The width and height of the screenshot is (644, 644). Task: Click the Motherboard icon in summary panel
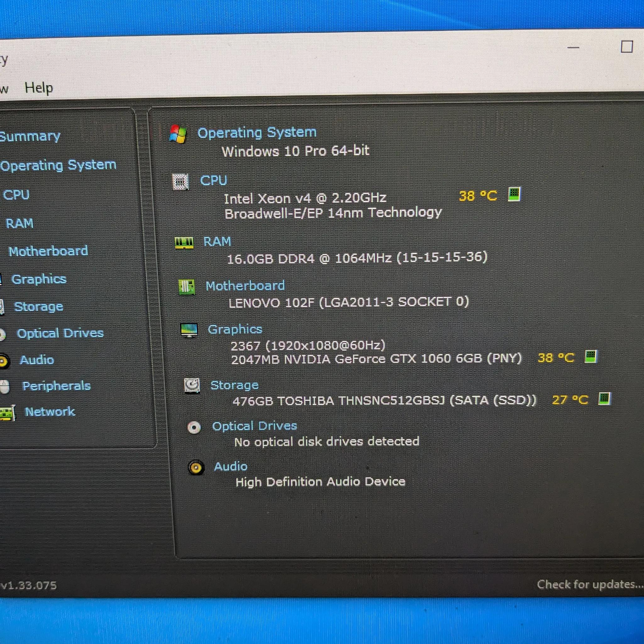187,287
